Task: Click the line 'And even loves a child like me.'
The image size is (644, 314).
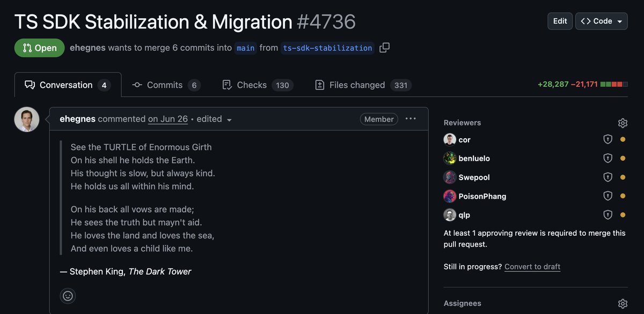Action: 132,249
